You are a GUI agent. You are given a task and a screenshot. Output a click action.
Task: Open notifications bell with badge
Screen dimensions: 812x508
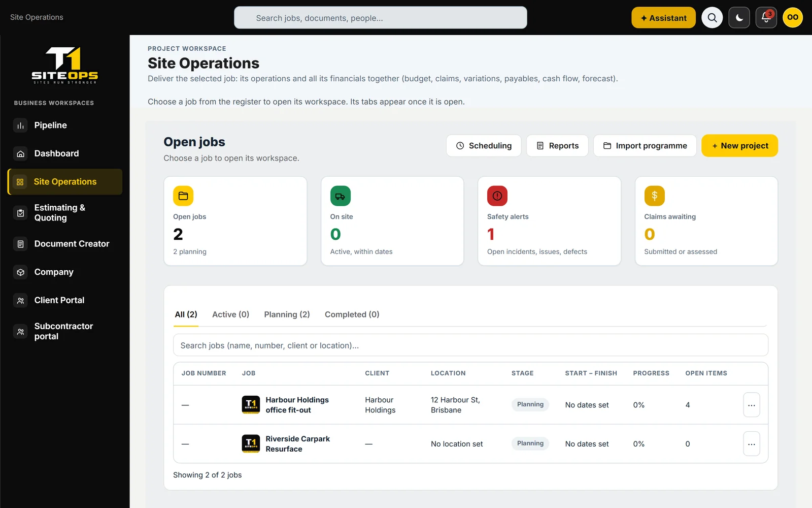(766, 18)
